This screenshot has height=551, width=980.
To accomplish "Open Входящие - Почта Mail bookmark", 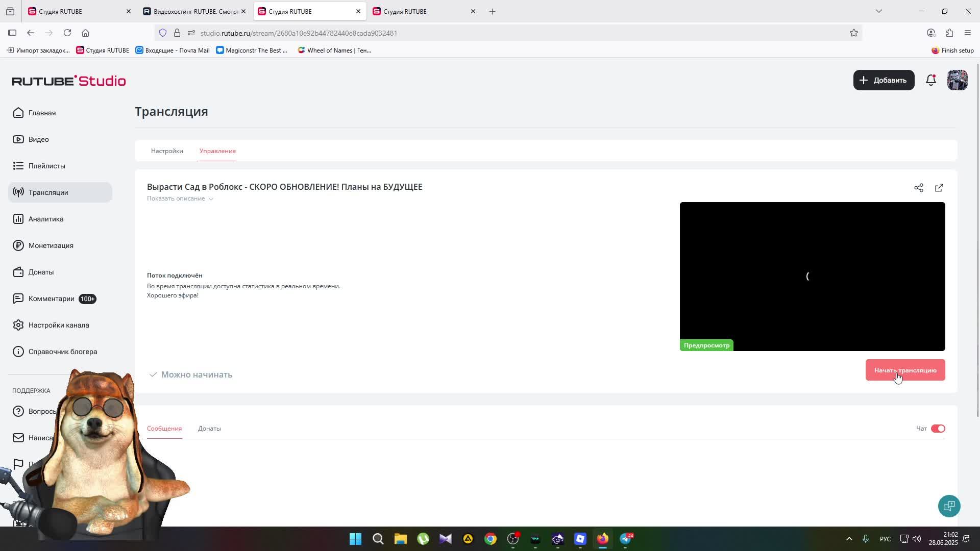I will (x=173, y=51).
